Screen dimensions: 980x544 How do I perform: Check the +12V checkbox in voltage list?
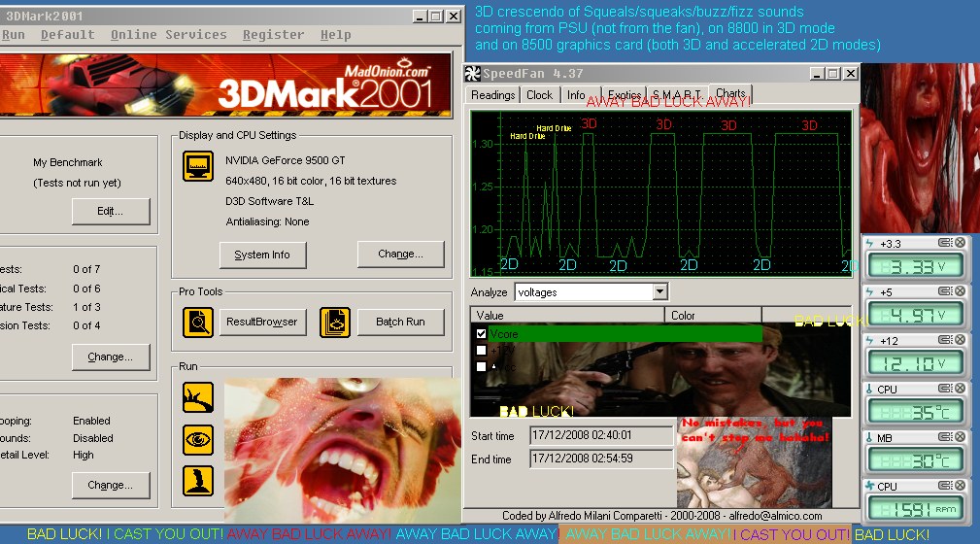(481, 351)
